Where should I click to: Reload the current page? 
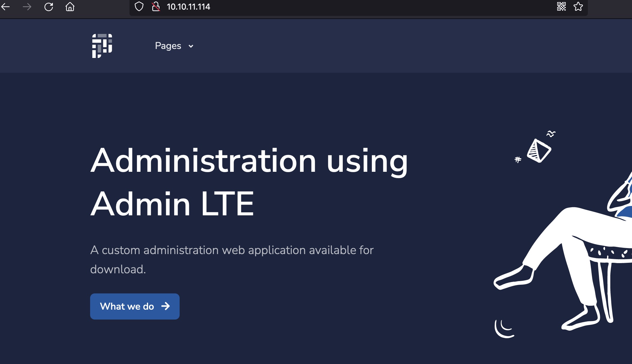[49, 7]
